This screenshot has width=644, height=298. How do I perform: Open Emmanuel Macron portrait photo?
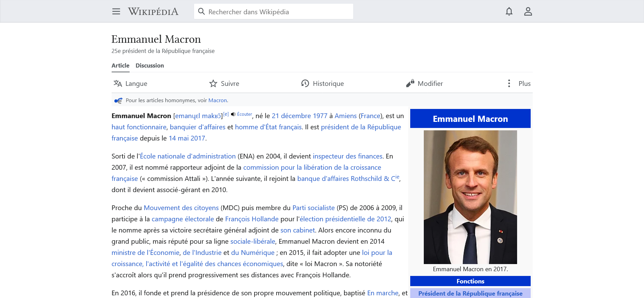(x=470, y=197)
